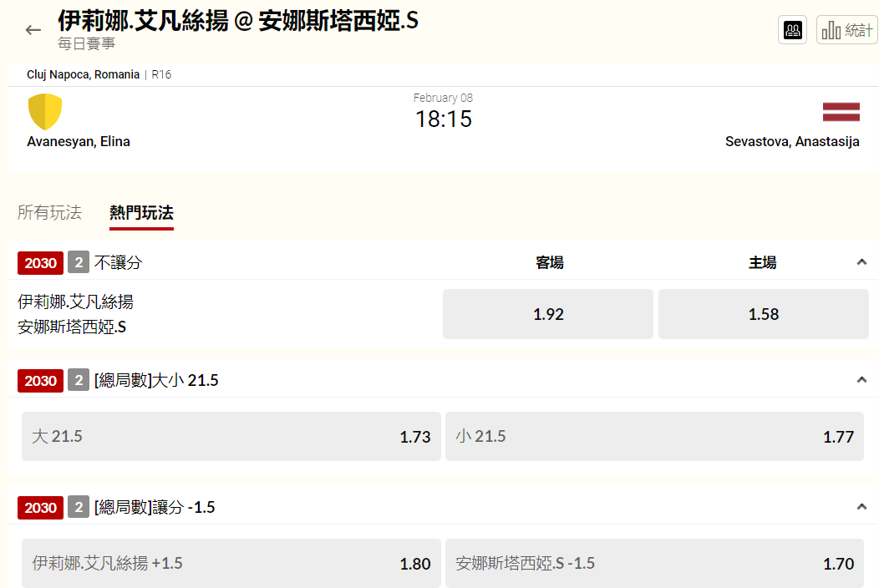Bet on 大 21.5 at 1.73
This screenshot has width=879, height=588.
coord(231,436)
